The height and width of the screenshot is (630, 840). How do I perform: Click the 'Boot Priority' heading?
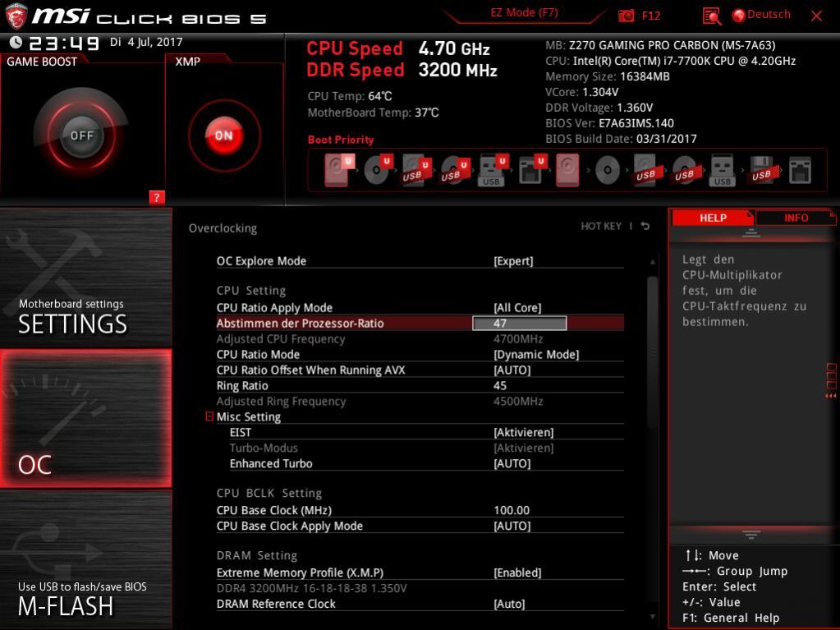point(341,140)
